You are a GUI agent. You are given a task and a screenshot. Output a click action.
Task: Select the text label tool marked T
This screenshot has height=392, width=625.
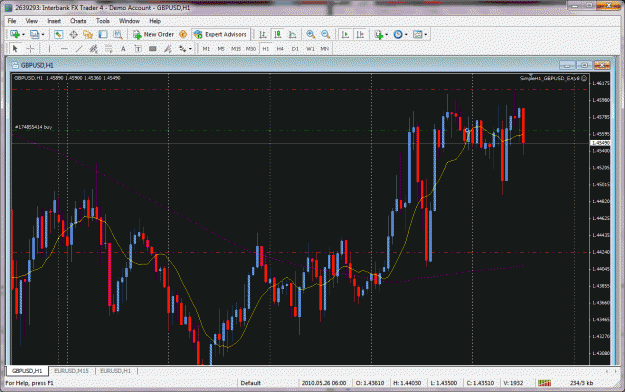click(138, 49)
